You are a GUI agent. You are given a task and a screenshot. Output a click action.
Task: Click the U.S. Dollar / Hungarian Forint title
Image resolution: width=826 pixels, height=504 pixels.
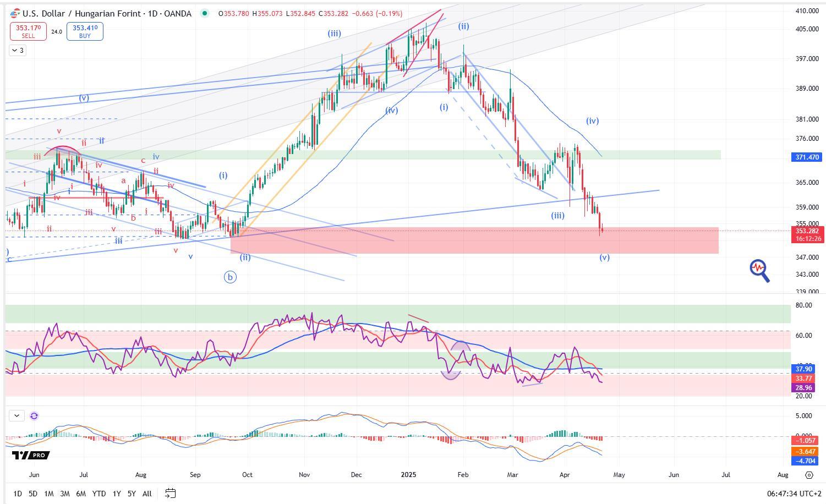107,13
